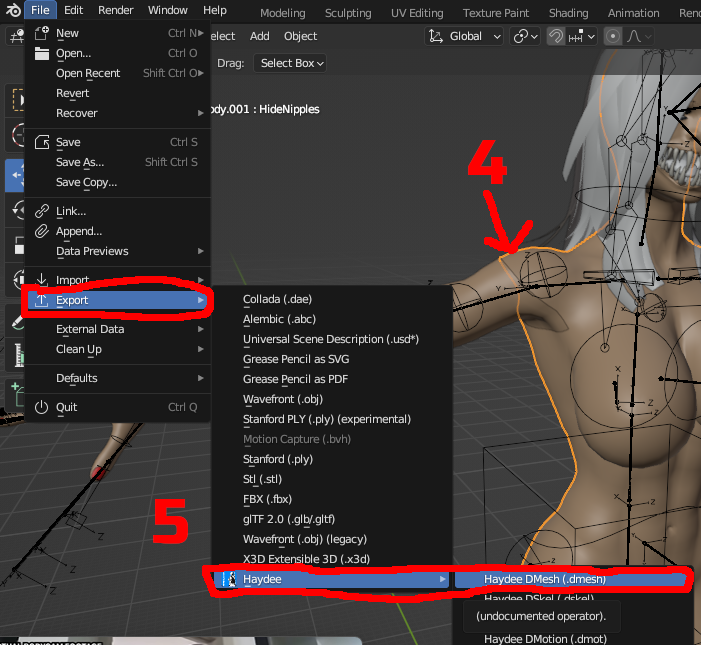Export as Wavefront (.obj) (legacy)
This screenshot has height=645, width=701.
click(332, 539)
